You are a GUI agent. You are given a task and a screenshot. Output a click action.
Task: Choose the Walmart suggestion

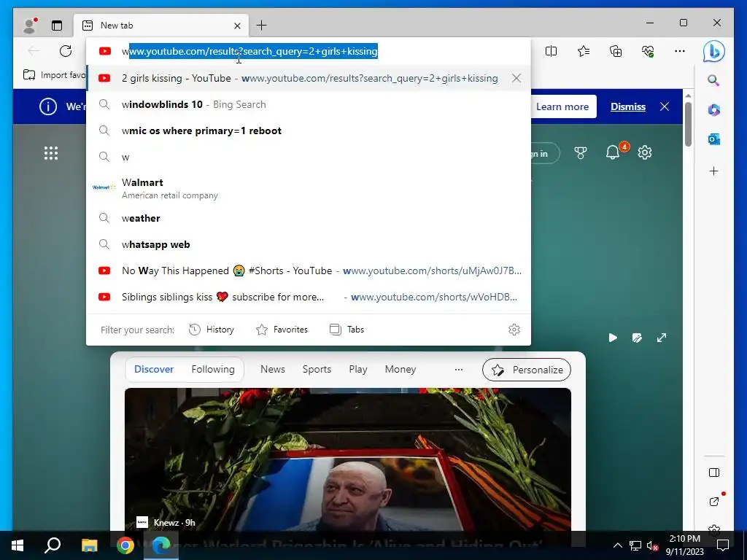[309, 188]
